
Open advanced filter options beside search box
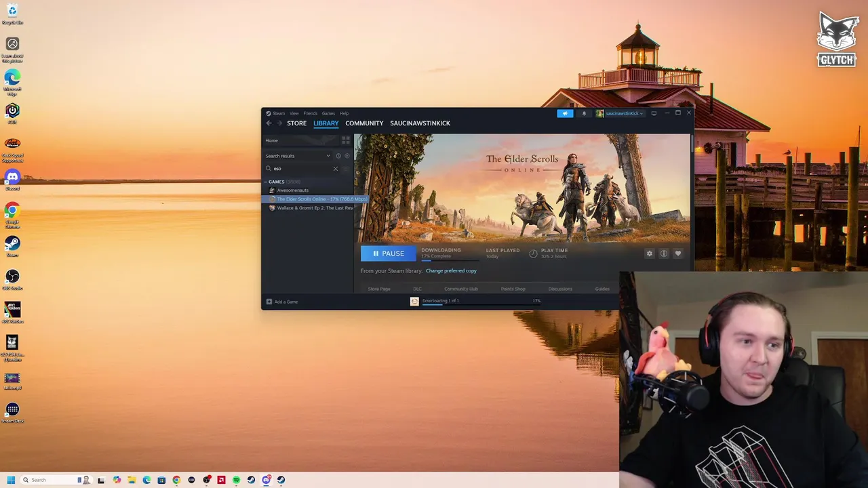[346, 169]
